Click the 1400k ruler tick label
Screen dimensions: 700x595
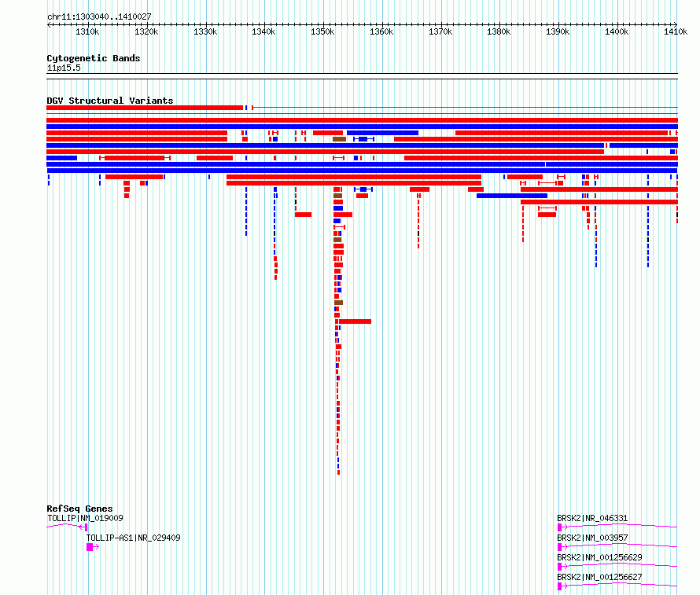coord(617,31)
